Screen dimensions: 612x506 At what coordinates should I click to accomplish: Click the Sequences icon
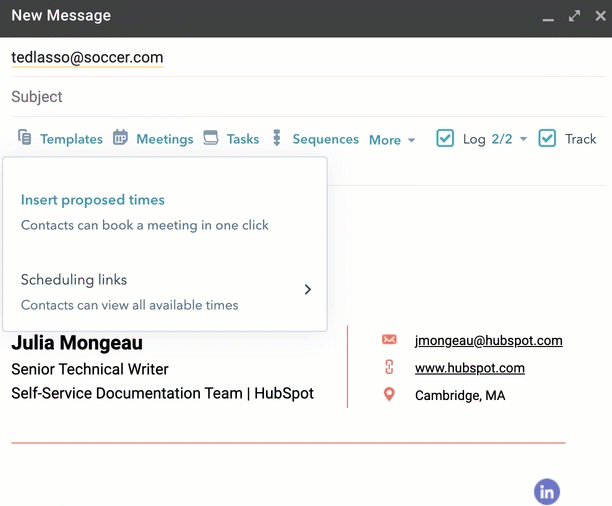click(x=277, y=138)
